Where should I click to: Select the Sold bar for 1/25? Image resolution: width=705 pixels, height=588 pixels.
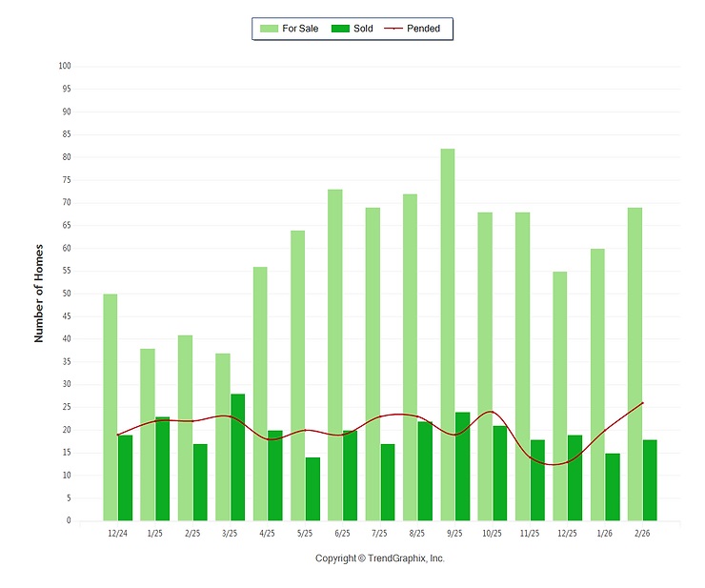pyautogui.click(x=163, y=469)
